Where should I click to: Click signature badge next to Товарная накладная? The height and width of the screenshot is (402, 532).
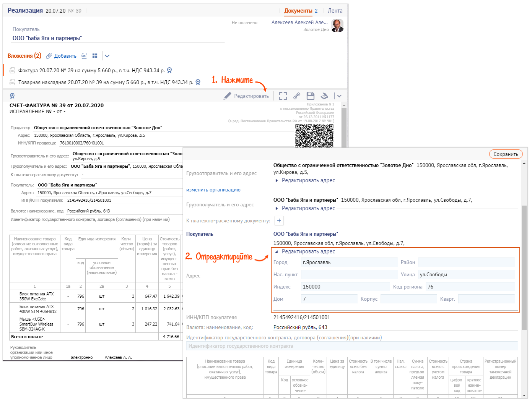click(x=198, y=82)
